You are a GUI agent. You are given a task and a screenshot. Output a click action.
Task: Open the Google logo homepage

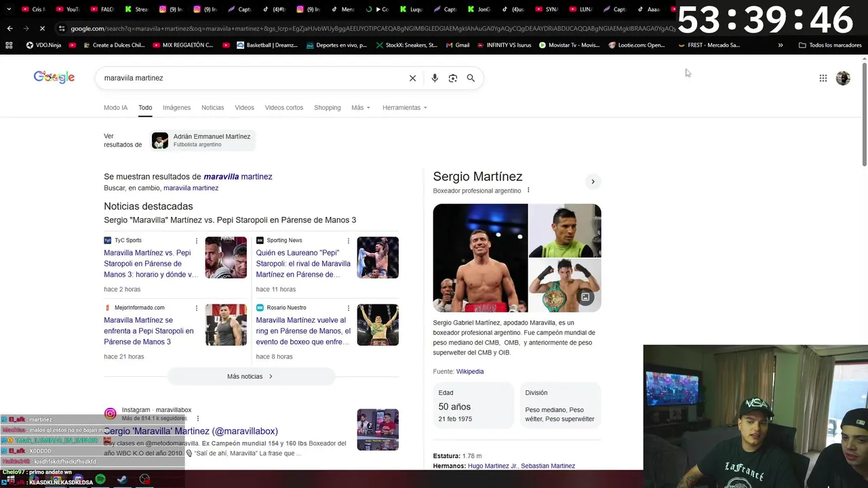pos(54,77)
